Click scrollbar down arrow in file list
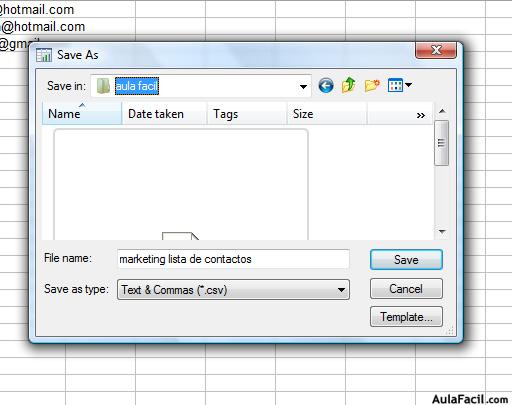 click(x=442, y=231)
